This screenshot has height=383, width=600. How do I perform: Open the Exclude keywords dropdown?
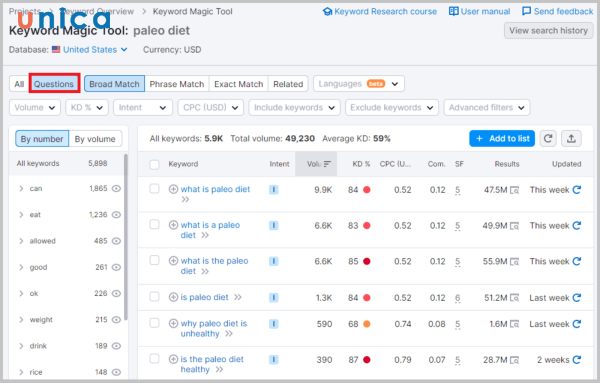(x=392, y=108)
